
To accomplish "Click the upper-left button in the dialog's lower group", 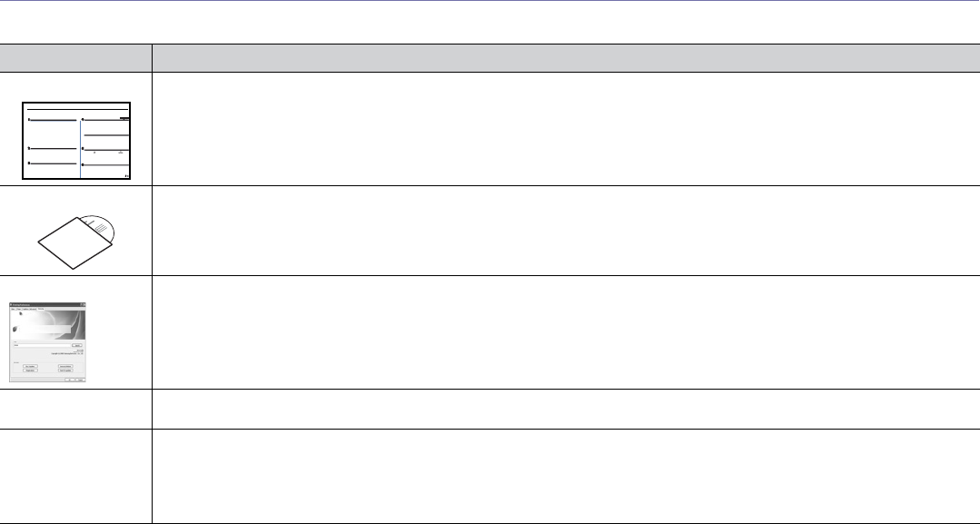I will tap(30, 366).
